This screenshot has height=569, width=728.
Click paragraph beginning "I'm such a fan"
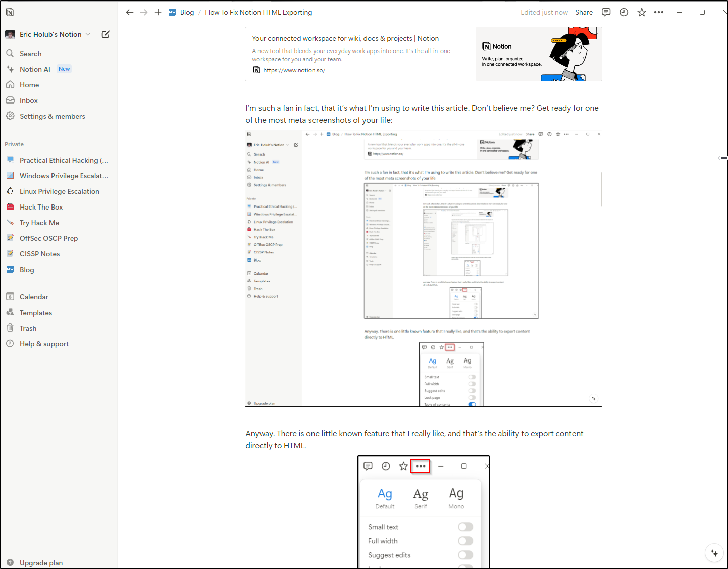point(422,114)
